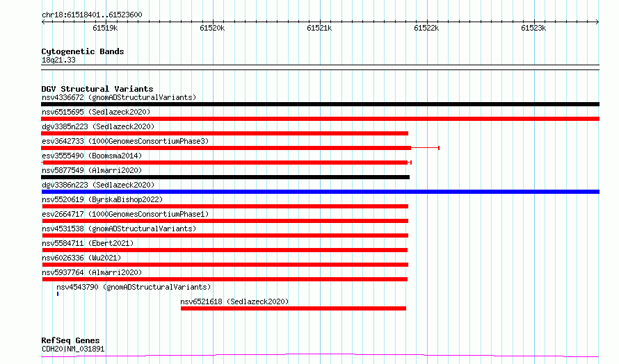Click the 18q21.33 cytogenetic band label
The width and height of the screenshot is (619, 364).
tap(58, 60)
